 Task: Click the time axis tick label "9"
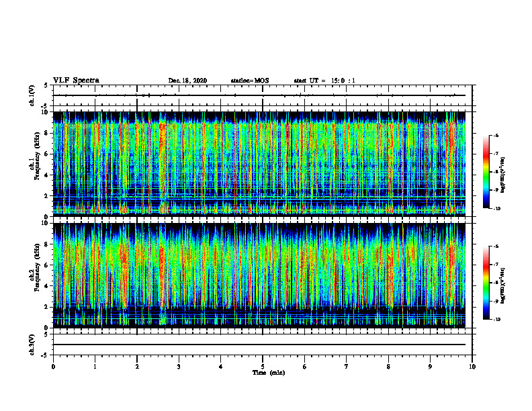pos(430,367)
